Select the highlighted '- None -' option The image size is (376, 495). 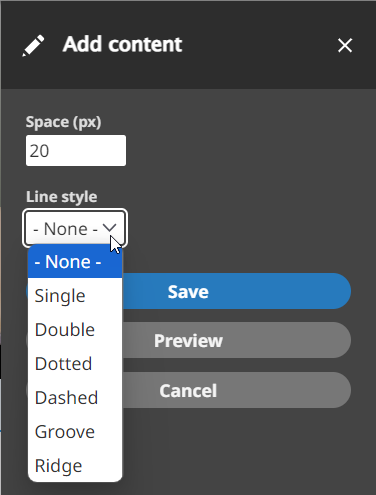[75, 261]
